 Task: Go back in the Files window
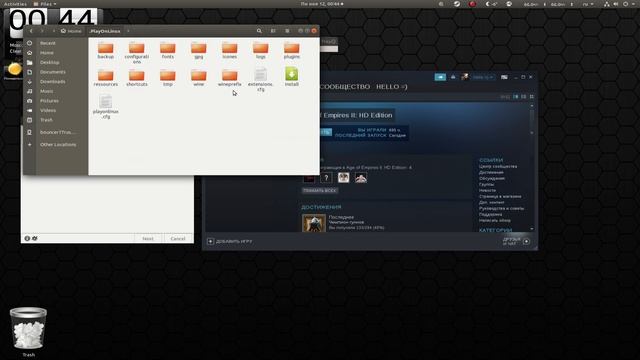(x=31, y=31)
